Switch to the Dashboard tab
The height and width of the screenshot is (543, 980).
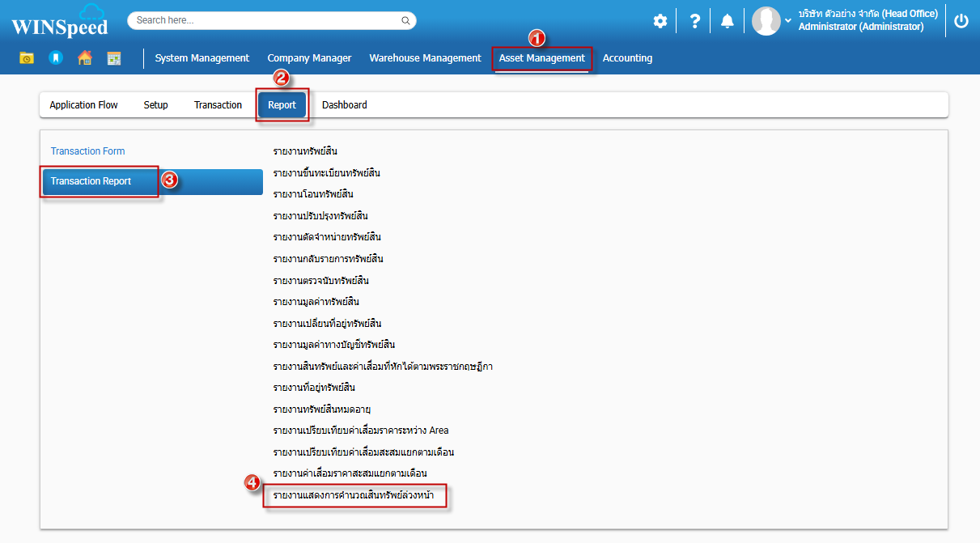tap(344, 105)
